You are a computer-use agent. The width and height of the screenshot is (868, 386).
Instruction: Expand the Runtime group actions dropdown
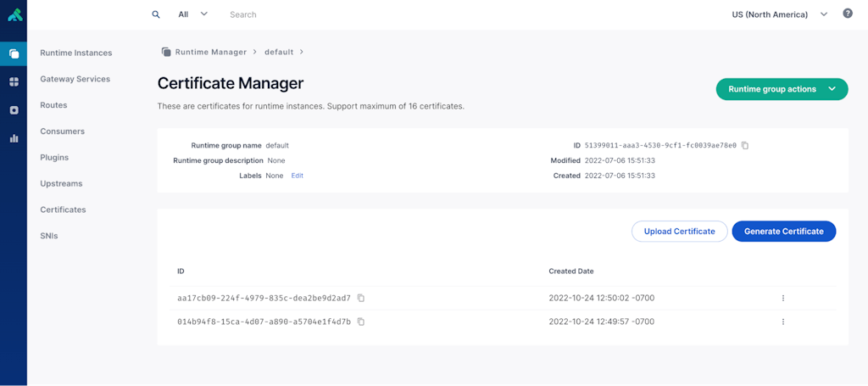[782, 89]
